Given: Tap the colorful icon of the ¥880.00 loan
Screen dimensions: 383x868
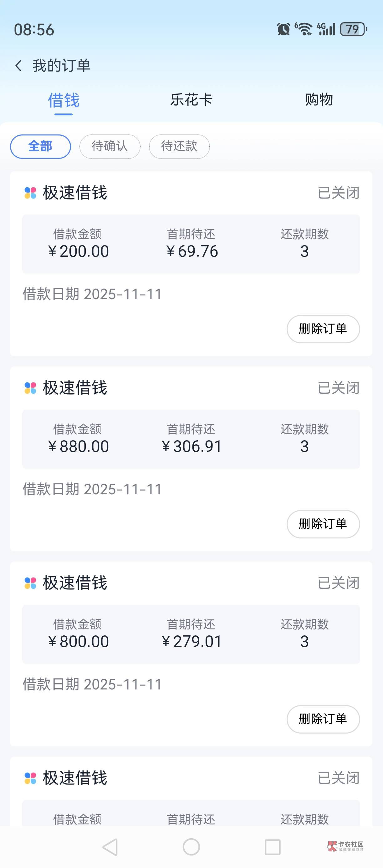Looking at the screenshot, I should pyautogui.click(x=30, y=388).
